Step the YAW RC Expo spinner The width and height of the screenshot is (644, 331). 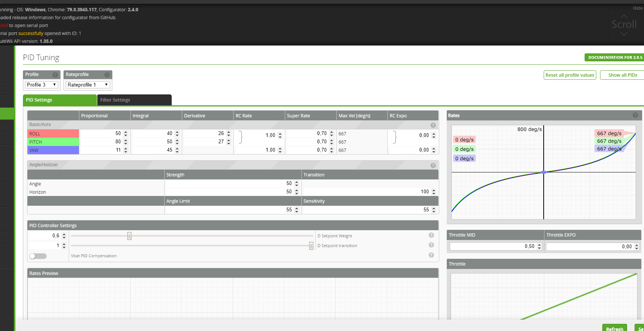[x=434, y=150]
